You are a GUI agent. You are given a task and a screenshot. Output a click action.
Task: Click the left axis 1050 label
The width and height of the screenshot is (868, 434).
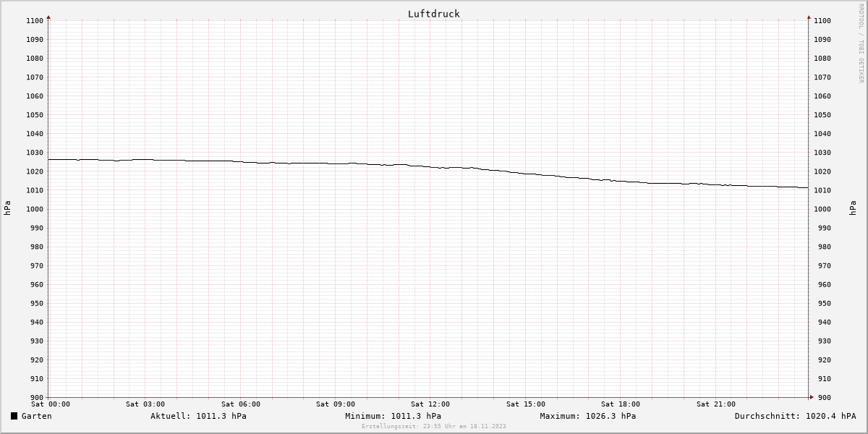pos(35,114)
